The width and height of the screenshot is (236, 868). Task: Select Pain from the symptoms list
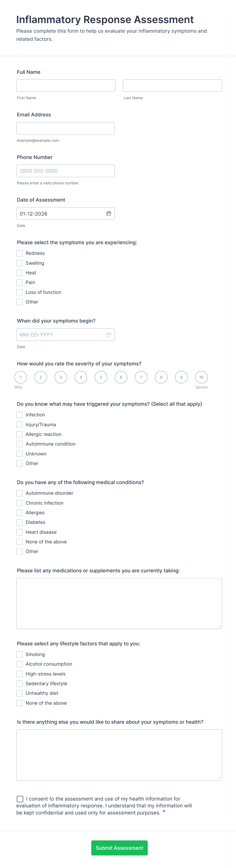tap(19, 282)
